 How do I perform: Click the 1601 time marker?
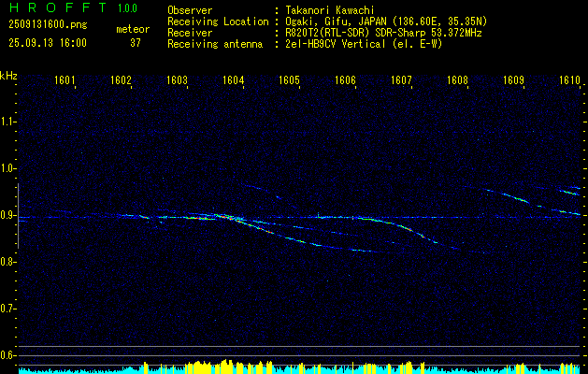point(65,79)
